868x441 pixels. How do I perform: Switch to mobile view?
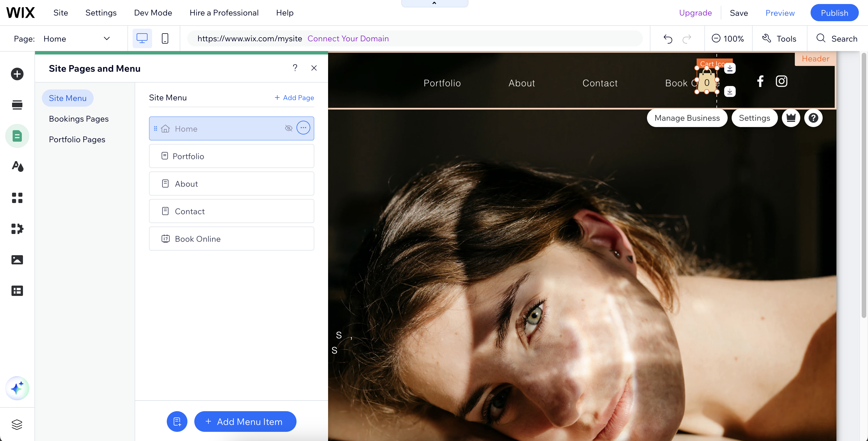(165, 39)
